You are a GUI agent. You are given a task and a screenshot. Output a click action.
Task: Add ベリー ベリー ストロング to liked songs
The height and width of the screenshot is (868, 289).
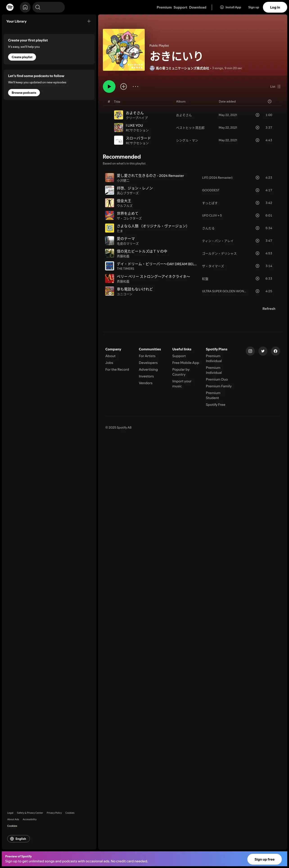coord(257,279)
